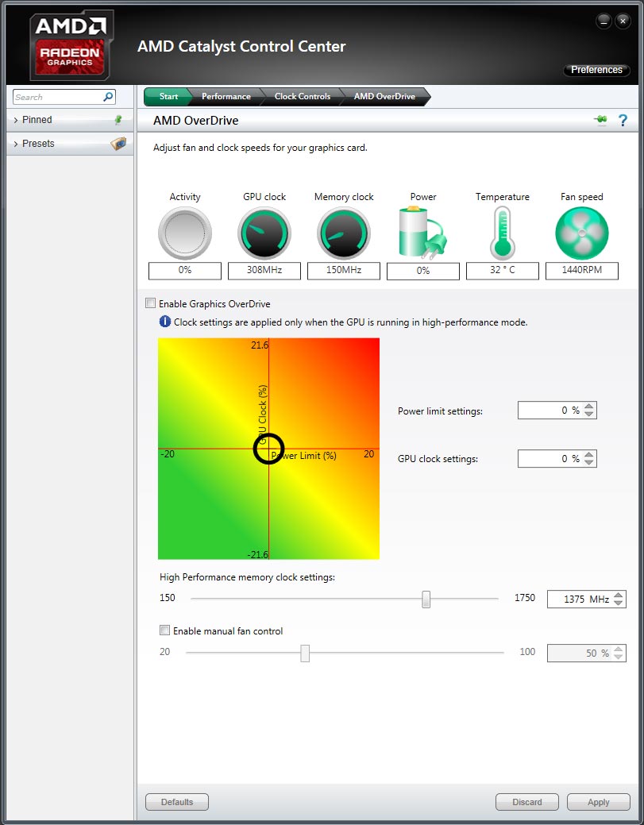Go to Performance breadcrumb
This screenshot has width=644, height=825.
226,96
